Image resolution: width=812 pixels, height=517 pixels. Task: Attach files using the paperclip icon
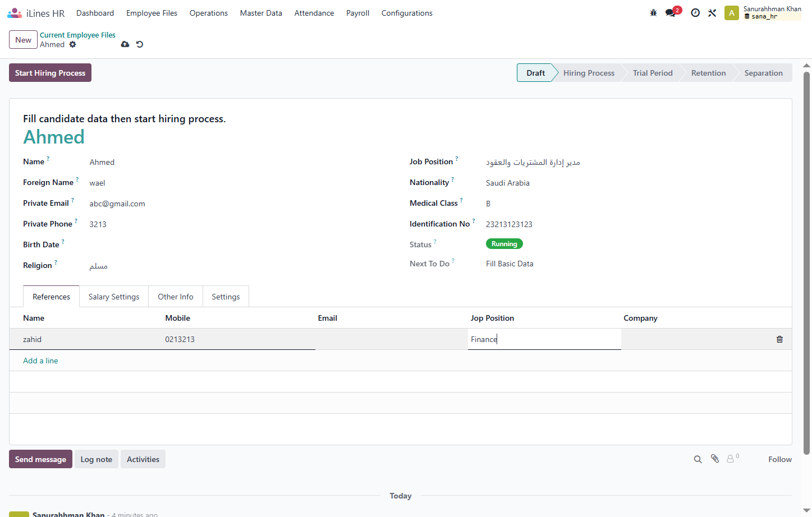tap(715, 459)
